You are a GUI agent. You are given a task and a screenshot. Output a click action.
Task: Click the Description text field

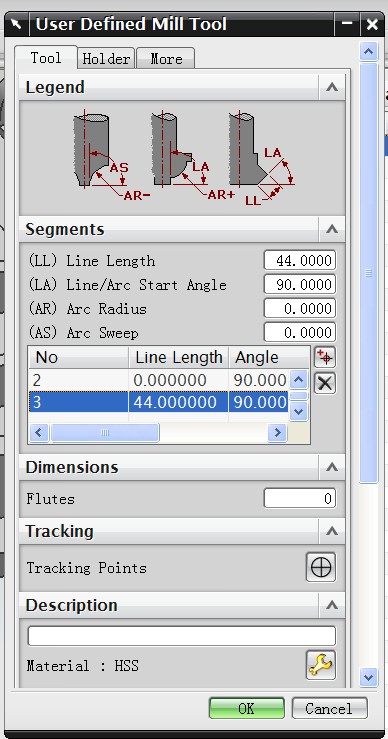[x=182, y=636]
